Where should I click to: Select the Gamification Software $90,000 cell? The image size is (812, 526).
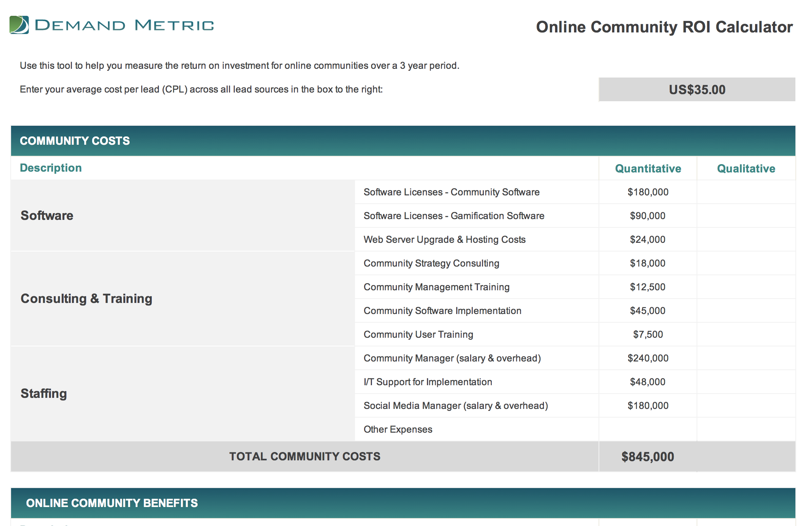[x=648, y=216]
